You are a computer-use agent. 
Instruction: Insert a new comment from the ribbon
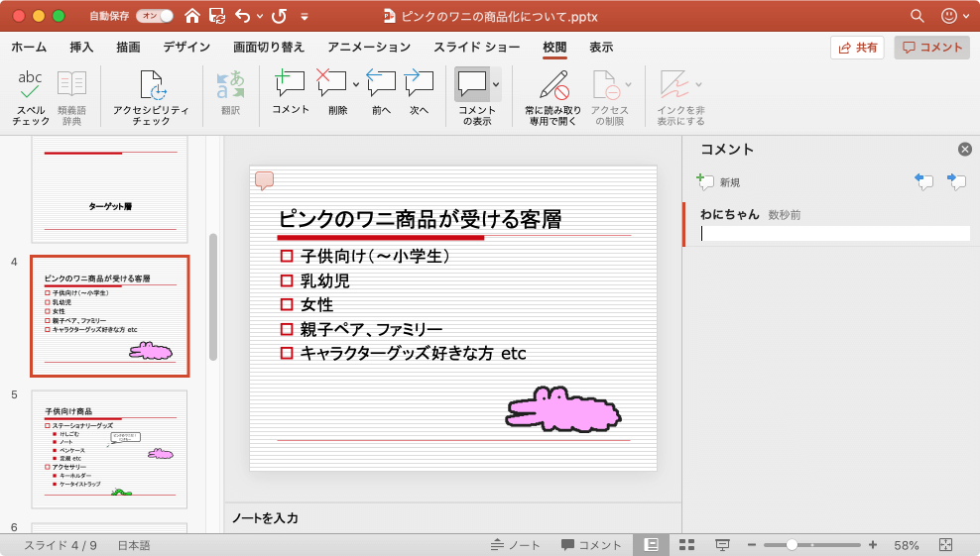pyautogui.click(x=290, y=93)
